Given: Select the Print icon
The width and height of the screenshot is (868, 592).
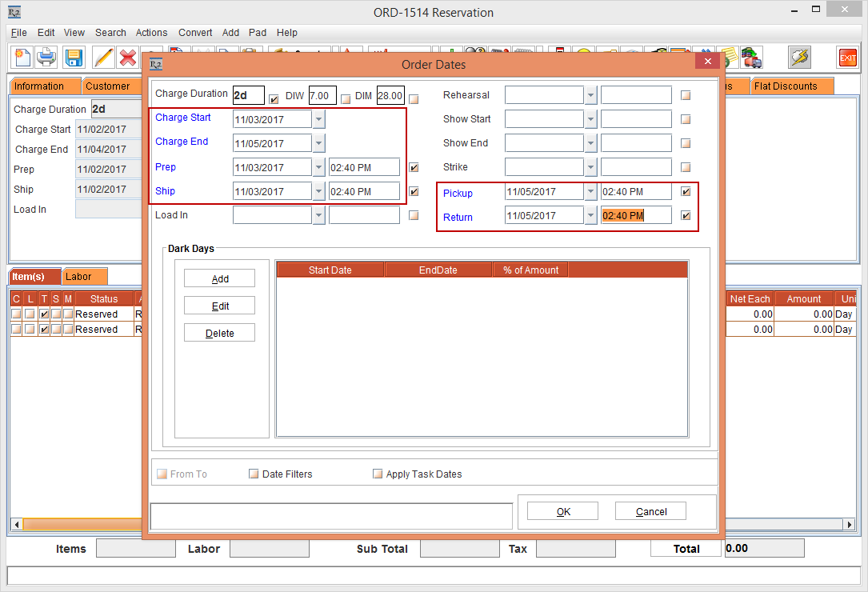Looking at the screenshot, I should point(46,57).
